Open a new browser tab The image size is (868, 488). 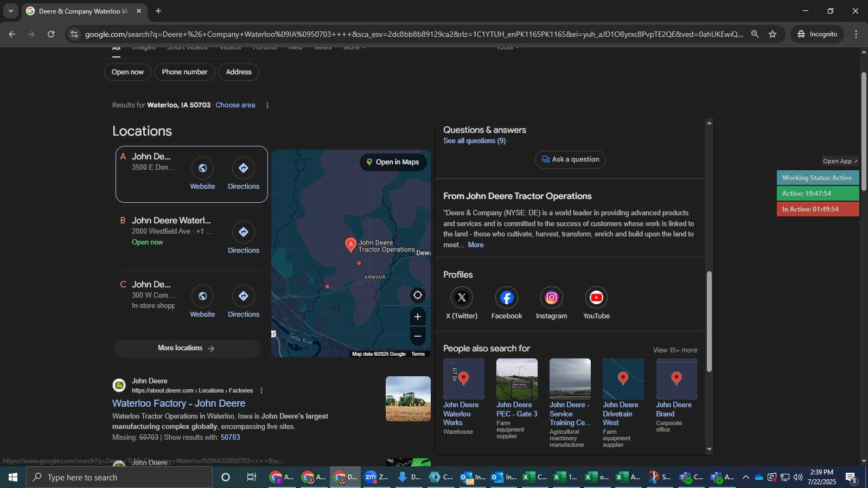(x=158, y=11)
